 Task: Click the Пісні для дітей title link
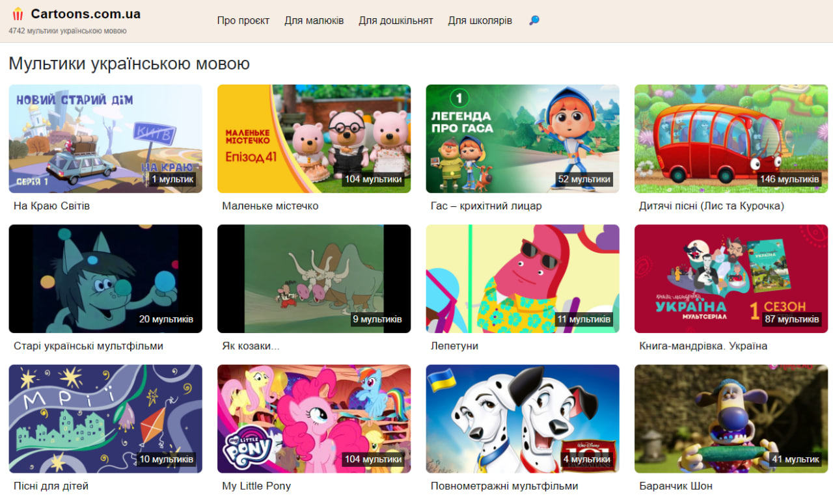[x=51, y=486]
